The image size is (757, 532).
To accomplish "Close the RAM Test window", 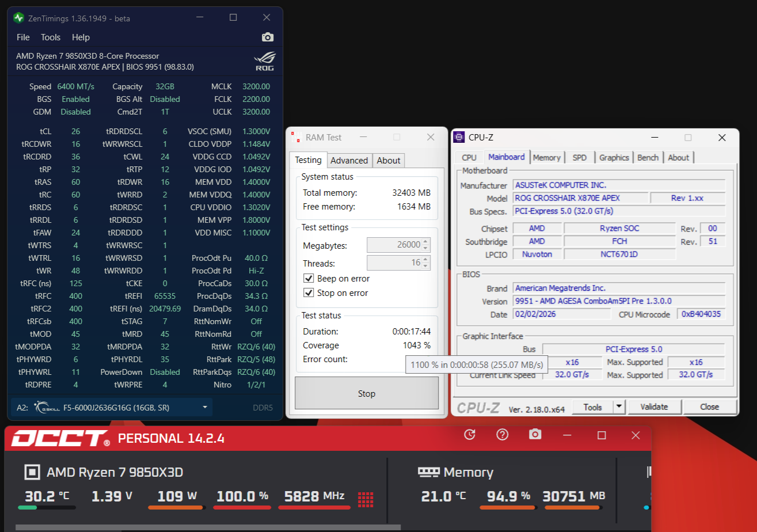I will 431,138.
